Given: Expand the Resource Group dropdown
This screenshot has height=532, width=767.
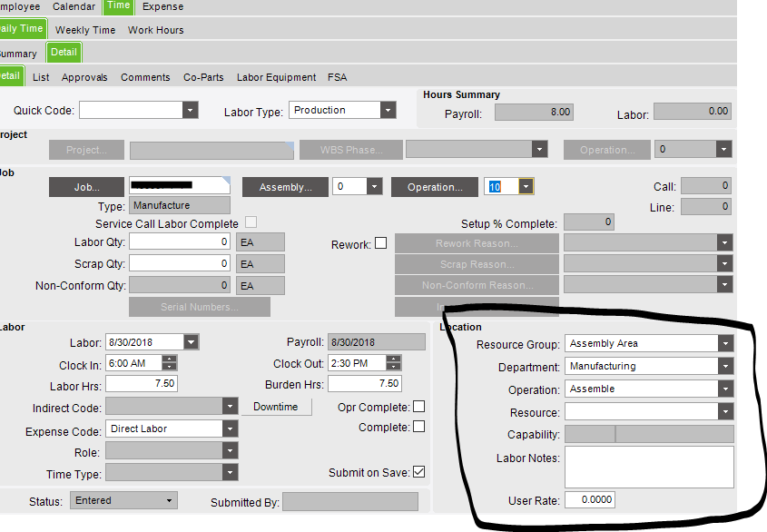Looking at the screenshot, I should [x=725, y=343].
